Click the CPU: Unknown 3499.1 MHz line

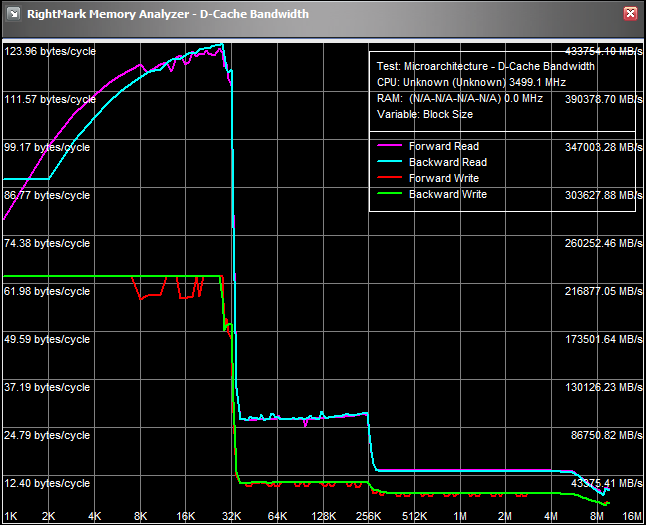[471, 82]
